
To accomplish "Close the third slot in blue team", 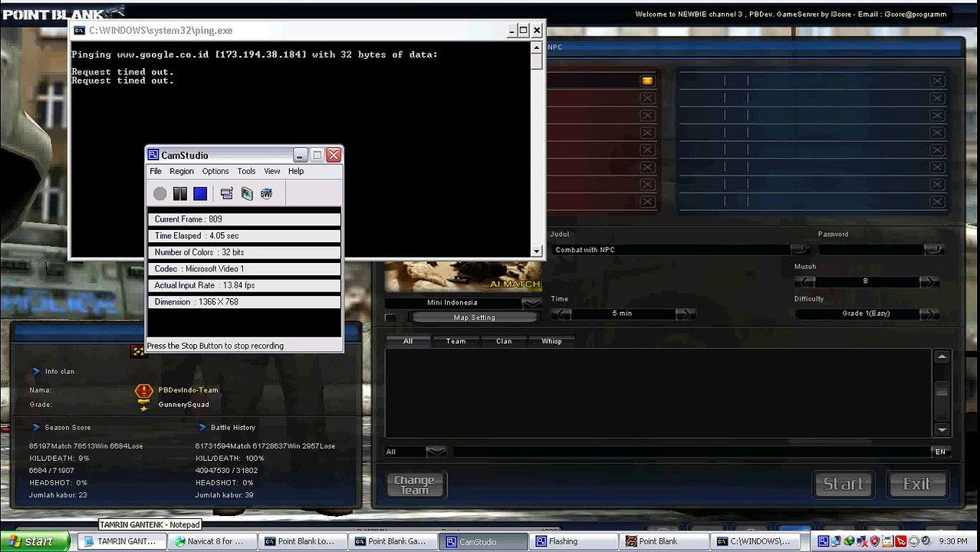I will (937, 115).
